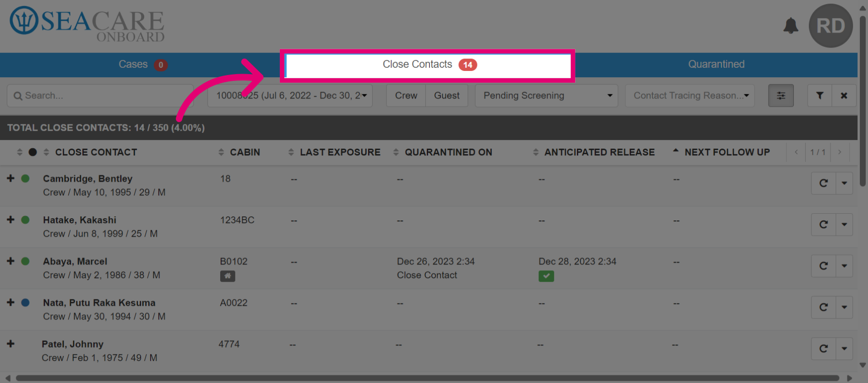Open actions dropdown for Patel, Johnny
Screen dimensions: 868x383
click(844, 349)
